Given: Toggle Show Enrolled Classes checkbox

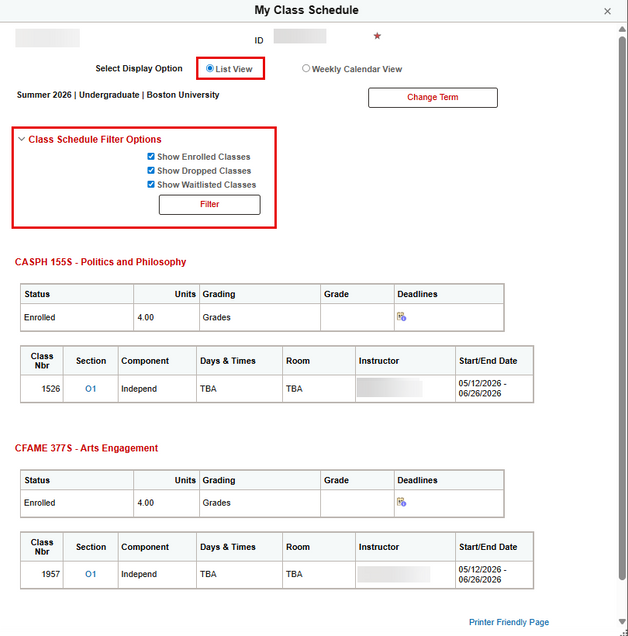Looking at the screenshot, I should pos(151,157).
